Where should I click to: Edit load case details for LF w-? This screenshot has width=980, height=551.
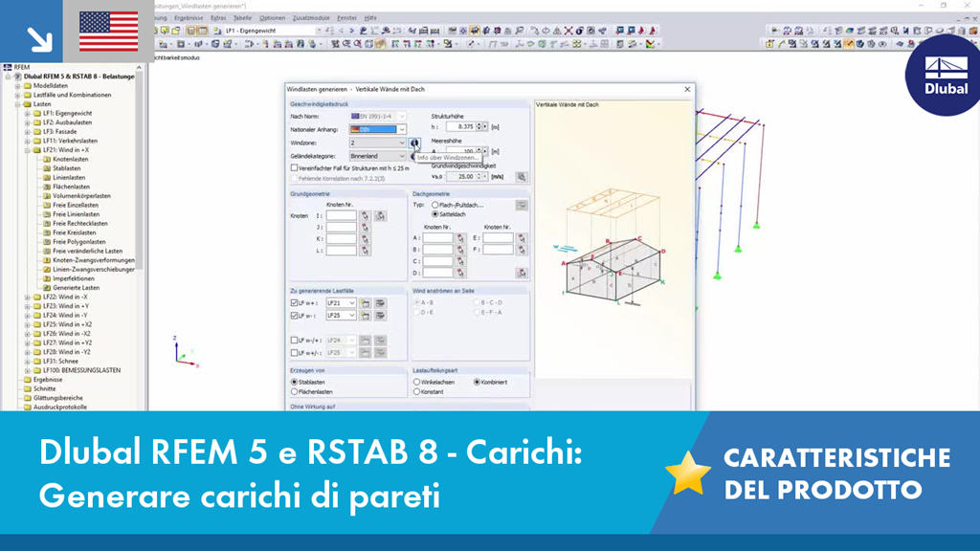380,316
